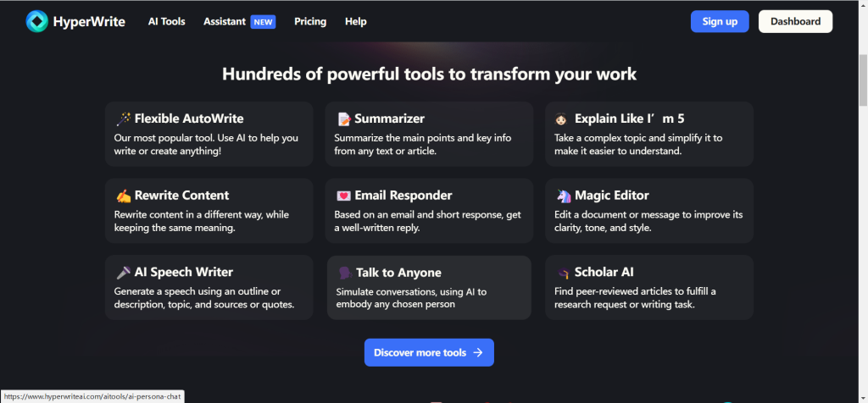
Task: Click 'Our most popular tool' description text
Action: click(206, 144)
